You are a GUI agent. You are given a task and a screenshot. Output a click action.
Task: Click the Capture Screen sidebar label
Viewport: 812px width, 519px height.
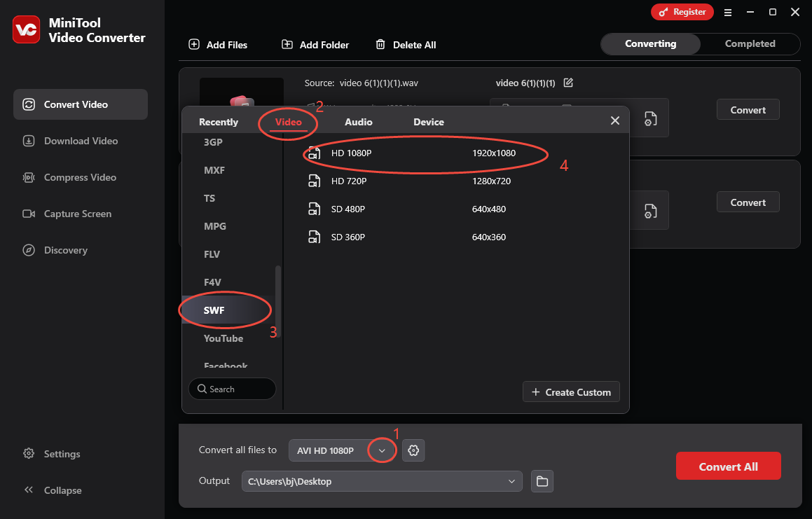coord(78,214)
